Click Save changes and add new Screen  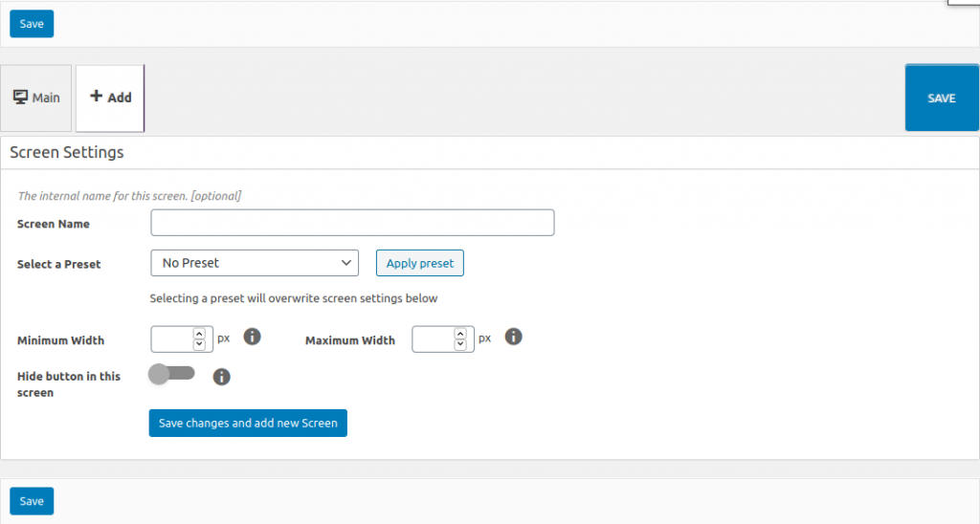(x=248, y=423)
